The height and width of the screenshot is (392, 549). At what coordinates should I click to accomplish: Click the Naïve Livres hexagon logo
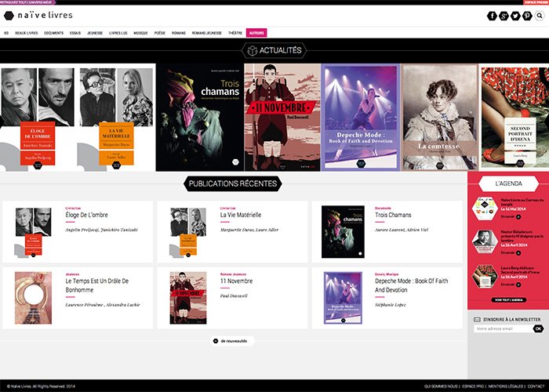(9, 16)
